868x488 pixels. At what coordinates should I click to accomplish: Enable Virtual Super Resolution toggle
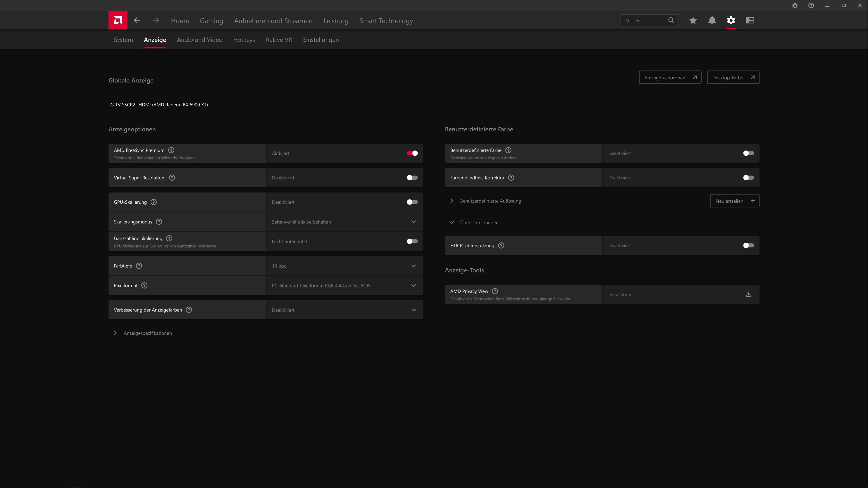412,178
